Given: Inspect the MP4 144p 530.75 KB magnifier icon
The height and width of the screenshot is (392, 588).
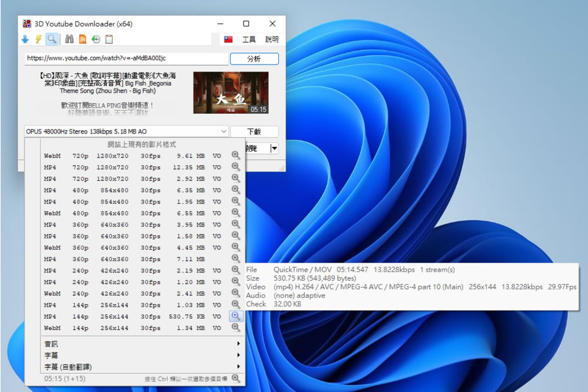Looking at the screenshot, I should coord(236,316).
